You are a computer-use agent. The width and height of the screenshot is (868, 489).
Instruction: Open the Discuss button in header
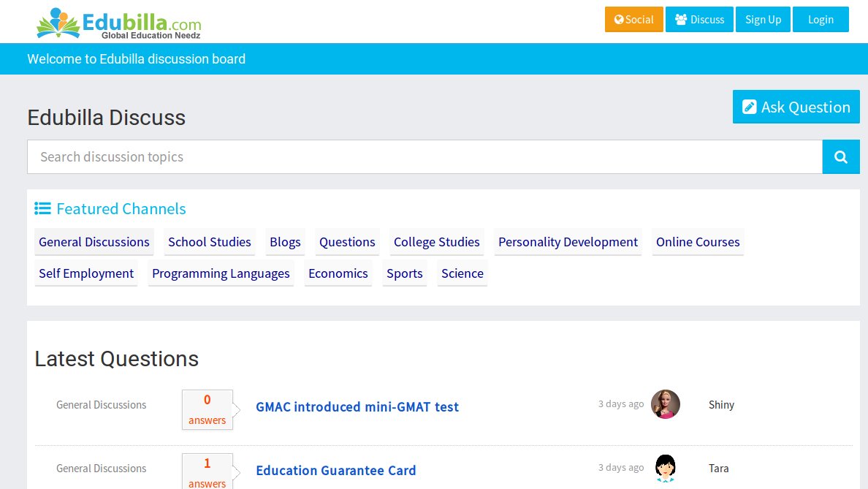[699, 20]
